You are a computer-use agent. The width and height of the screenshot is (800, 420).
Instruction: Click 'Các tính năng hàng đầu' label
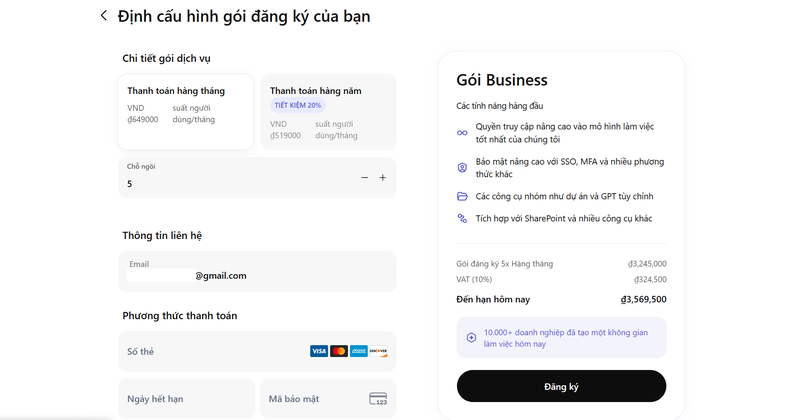[x=499, y=106]
